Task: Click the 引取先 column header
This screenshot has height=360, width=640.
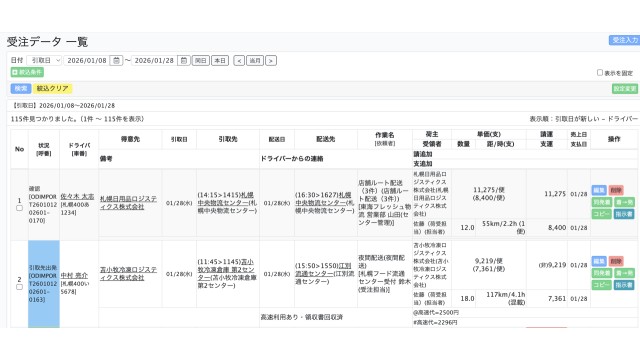Action: [x=228, y=139]
